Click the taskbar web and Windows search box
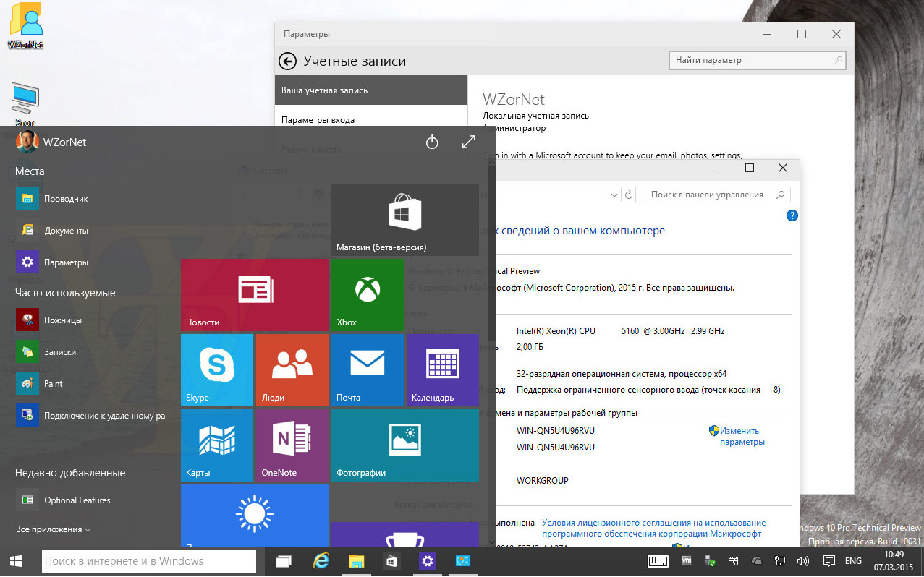924x577 pixels. pyautogui.click(x=149, y=561)
